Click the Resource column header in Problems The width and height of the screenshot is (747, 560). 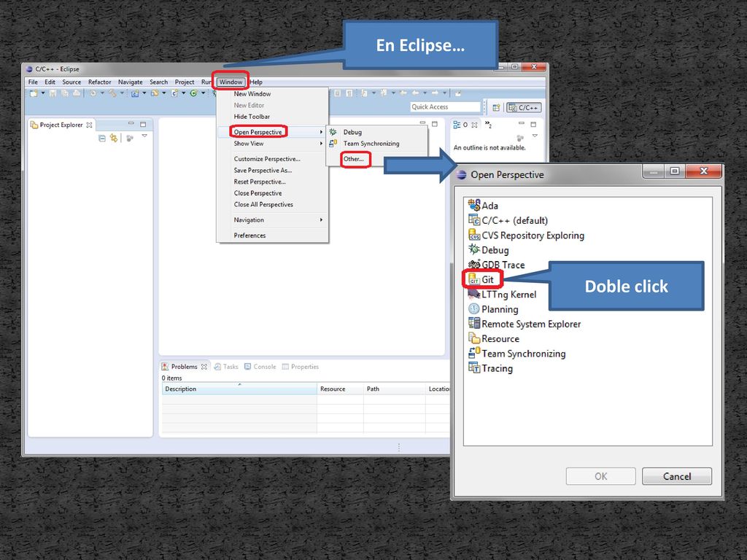tap(340, 389)
